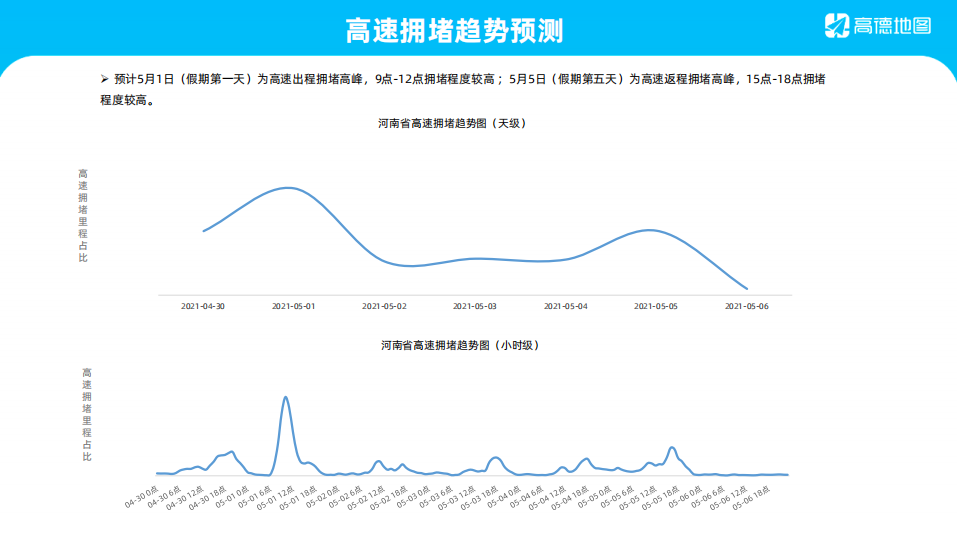Viewport: 957px width, 534px height.
Task: Click the hourly chart's vertical 高速拥堵里程占比 label
Action: click(x=87, y=414)
